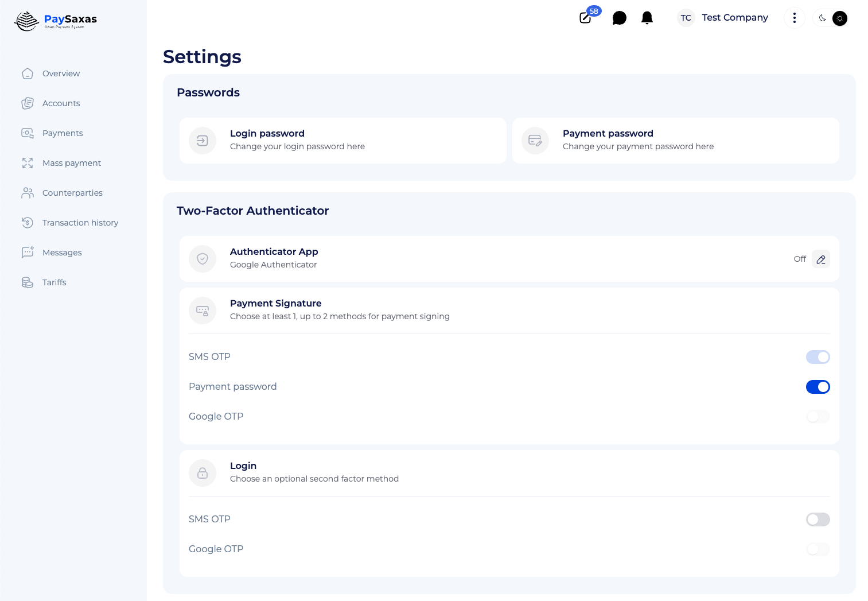Open Payment password change card
868x601 pixels.
coord(675,141)
